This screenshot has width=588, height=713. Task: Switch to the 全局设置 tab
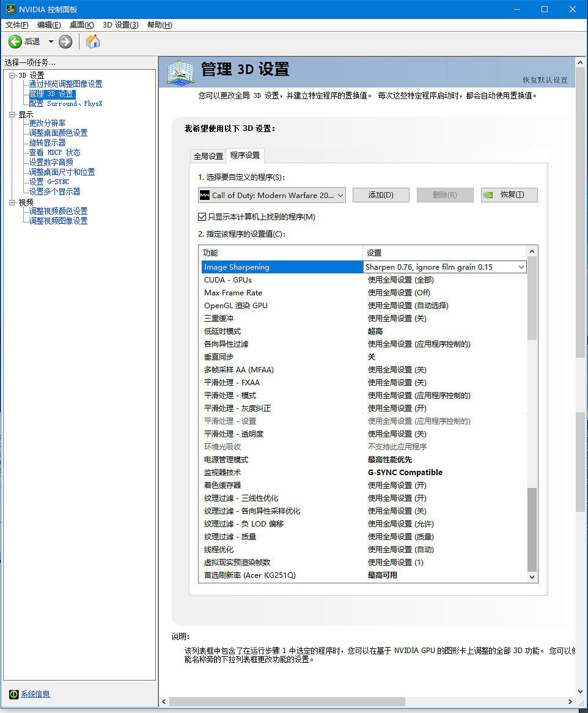[208, 156]
